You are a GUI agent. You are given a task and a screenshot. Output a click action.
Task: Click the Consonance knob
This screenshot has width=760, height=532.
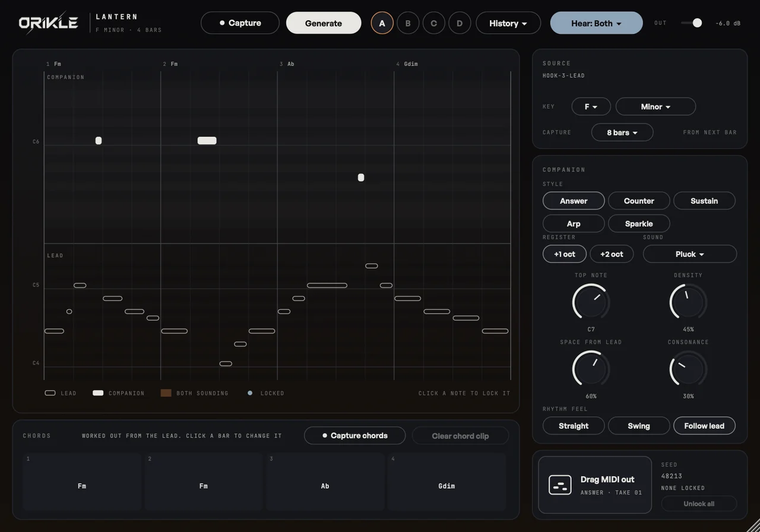point(689,369)
